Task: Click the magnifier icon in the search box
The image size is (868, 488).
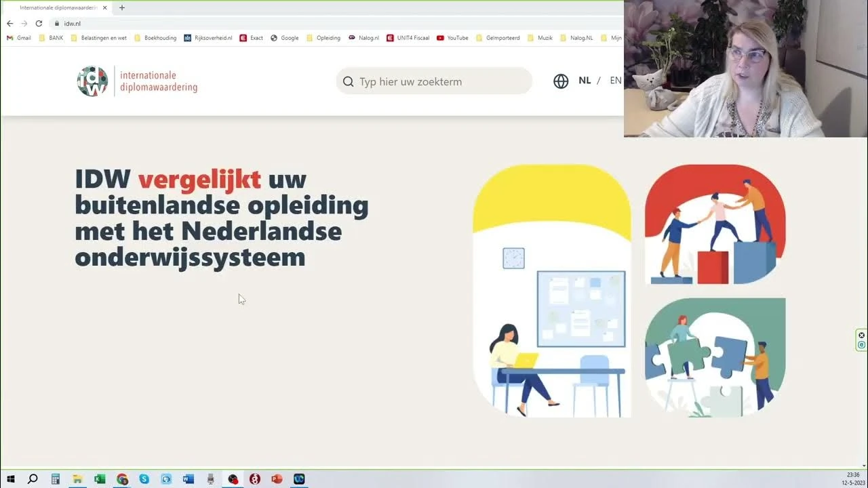Action: (348, 81)
